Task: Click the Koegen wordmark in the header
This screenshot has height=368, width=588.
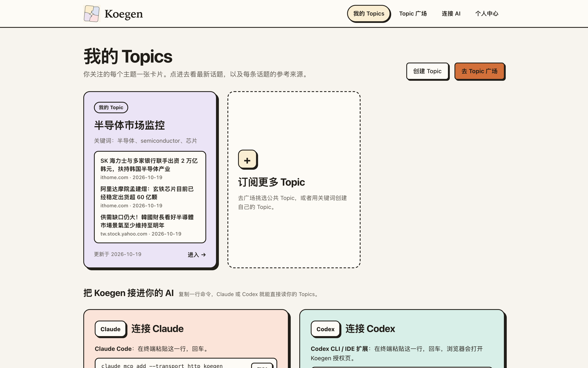Action: (124, 14)
